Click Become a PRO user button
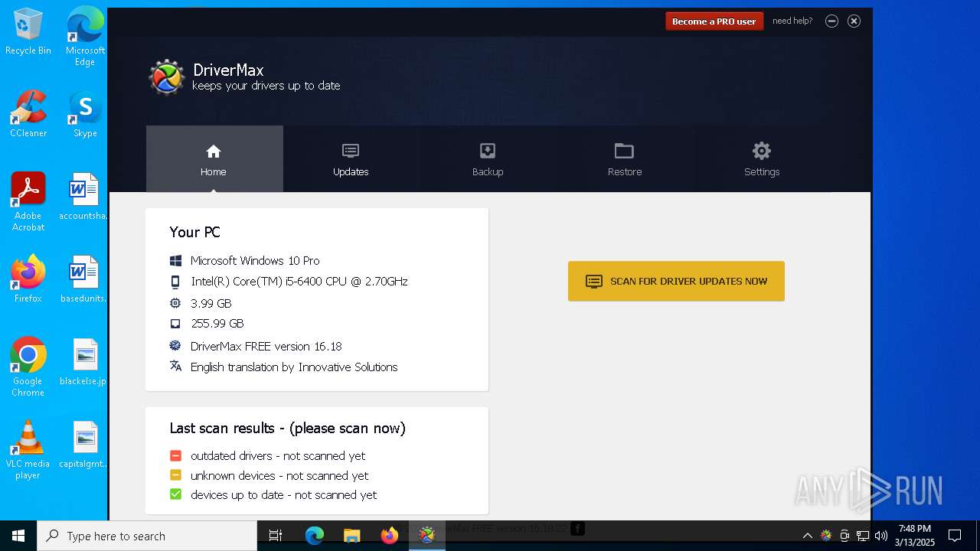 click(x=714, y=21)
